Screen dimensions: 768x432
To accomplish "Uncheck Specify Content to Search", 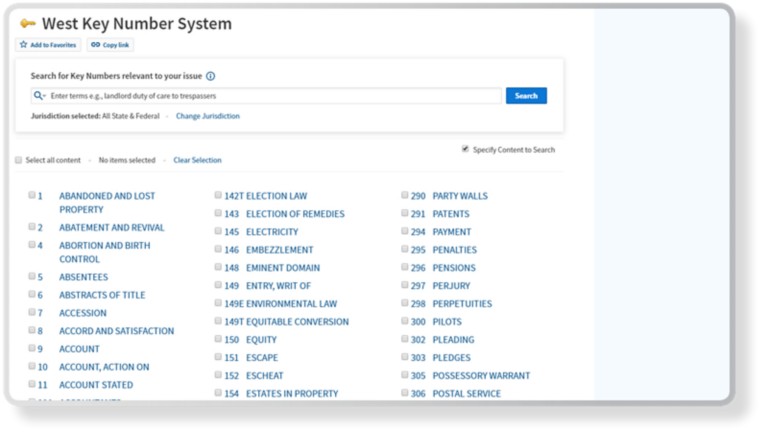I will tap(465, 149).
